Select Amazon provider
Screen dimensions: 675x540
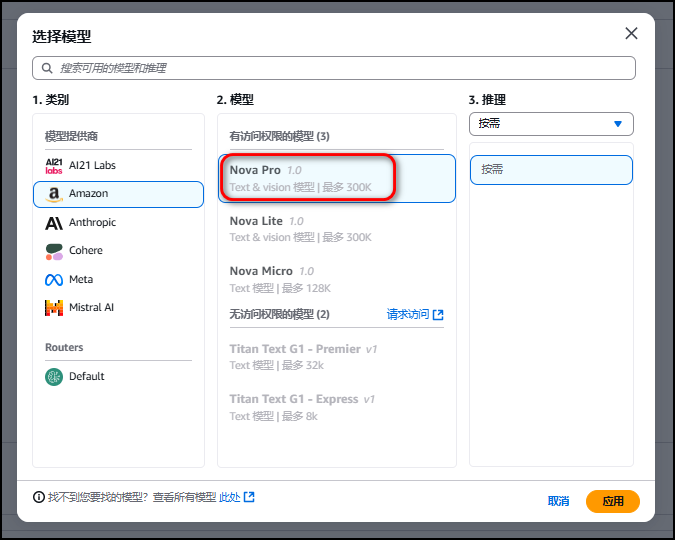pyautogui.click(x=118, y=194)
